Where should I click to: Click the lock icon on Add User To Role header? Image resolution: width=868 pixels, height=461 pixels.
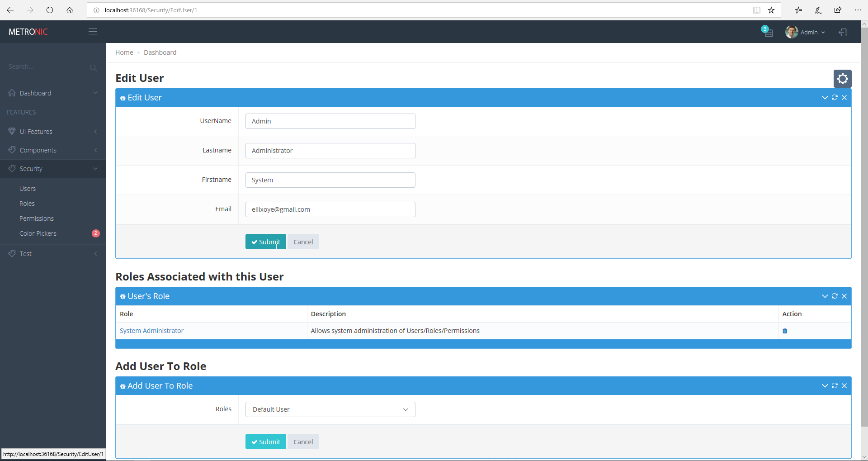(x=122, y=385)
